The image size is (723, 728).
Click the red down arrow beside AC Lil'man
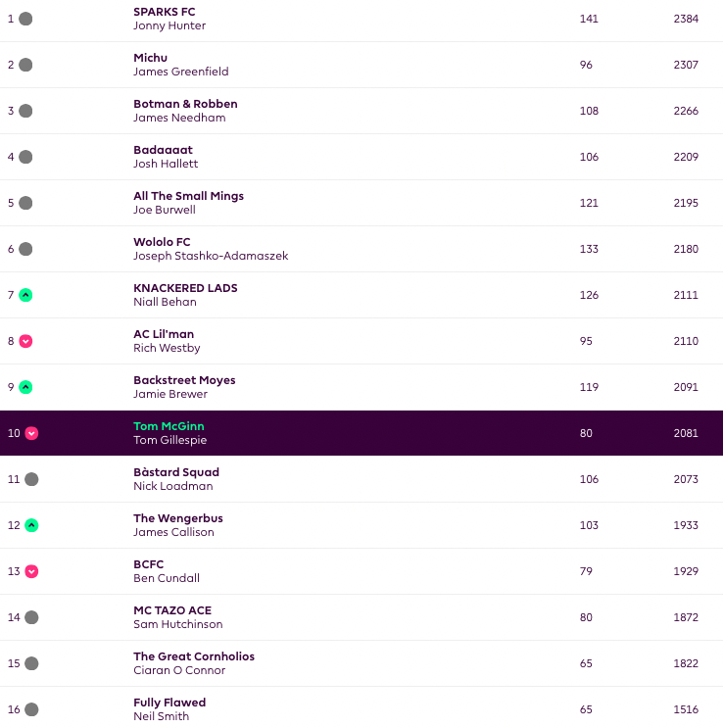tap(25, 341)
